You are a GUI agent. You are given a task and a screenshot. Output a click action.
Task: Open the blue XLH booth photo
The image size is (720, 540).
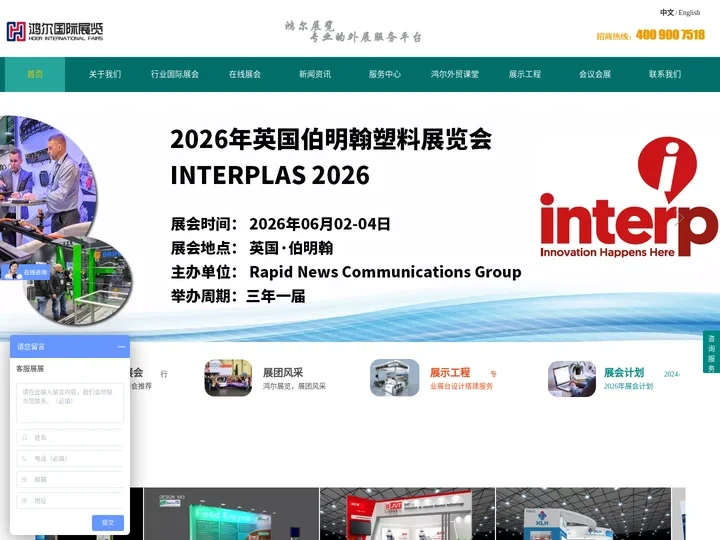coord(583,514)
